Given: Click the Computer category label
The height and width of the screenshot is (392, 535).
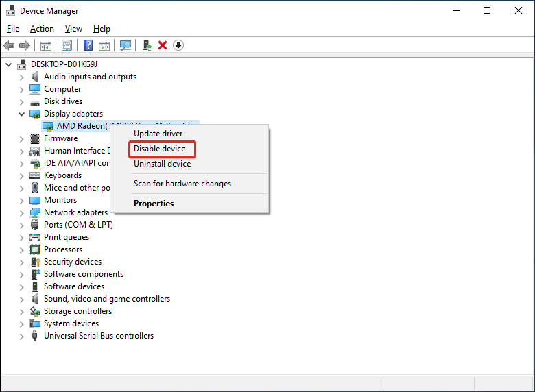Looking at the screenshot, I should click(x=62, y=89).
